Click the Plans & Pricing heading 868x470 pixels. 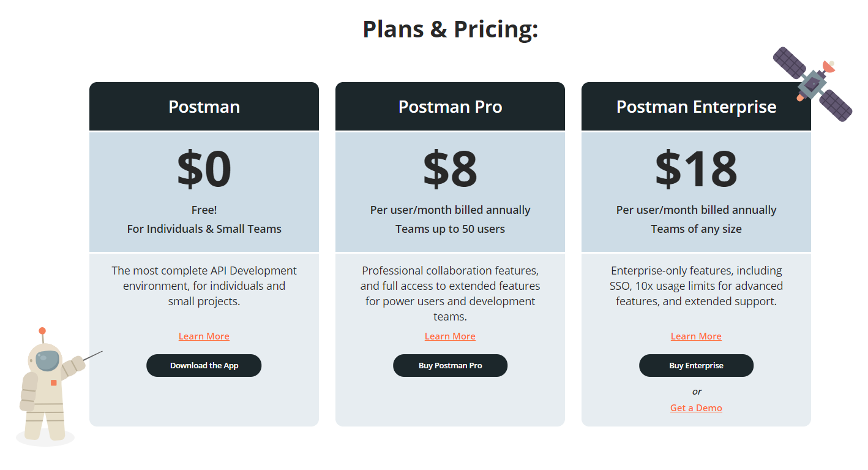click(450, 29)
